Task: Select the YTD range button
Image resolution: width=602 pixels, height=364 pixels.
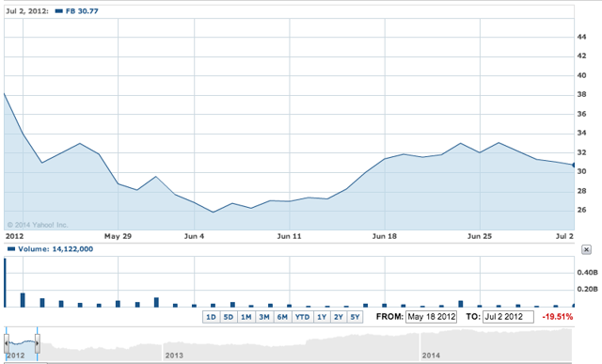Action: [302, 317]
